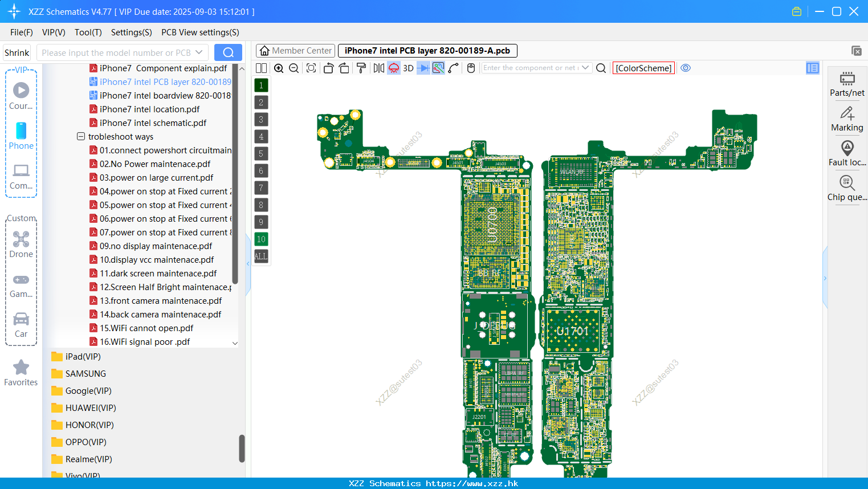This screenshot has width=868, height=489.
Task: Click the title bar toolbox icon
Action: [x=797, y=11]
